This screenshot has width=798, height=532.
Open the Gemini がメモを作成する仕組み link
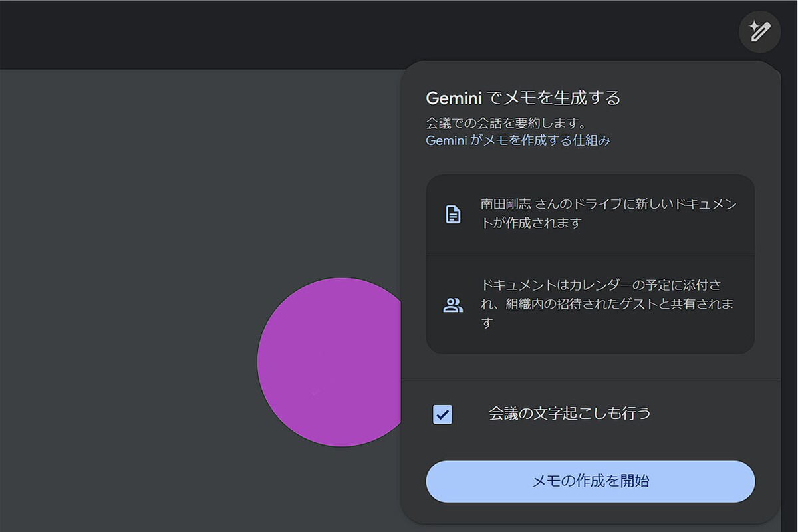(517, 140)
